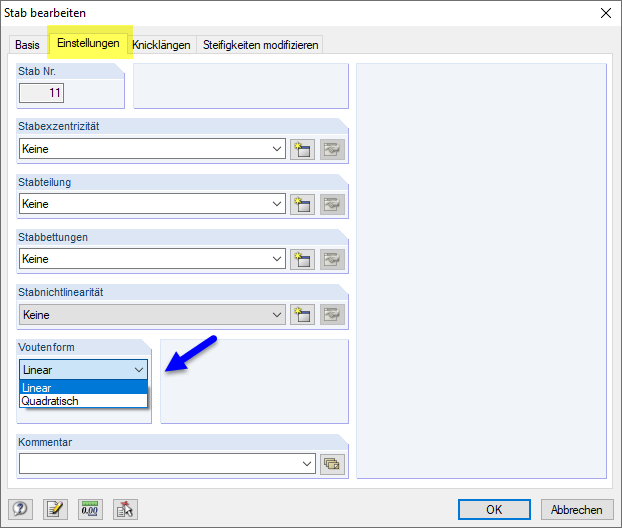Image resolution: width=622 pixels, height=528 pixels.
Task: Open the Stabteilung dropdown
Action: 152,204
